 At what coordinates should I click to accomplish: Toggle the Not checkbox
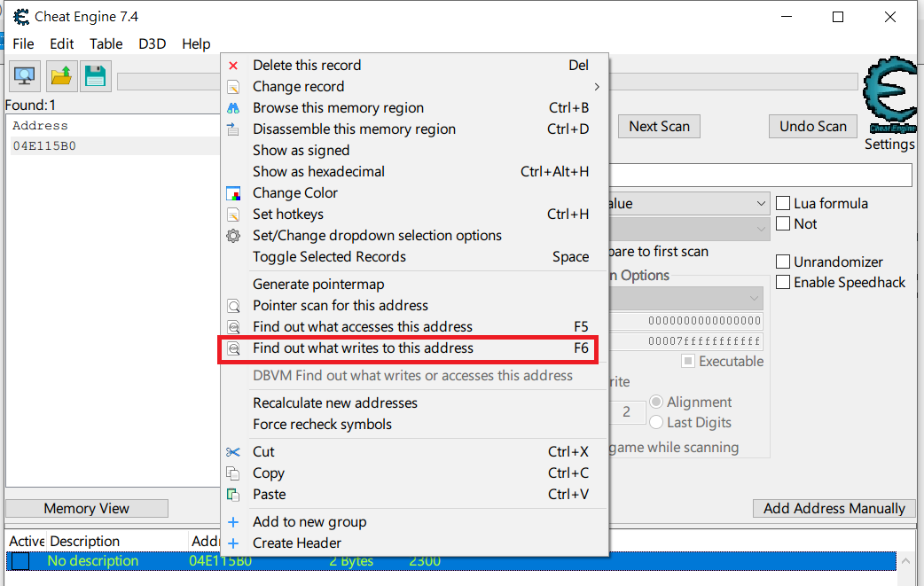tap(783, 223)
